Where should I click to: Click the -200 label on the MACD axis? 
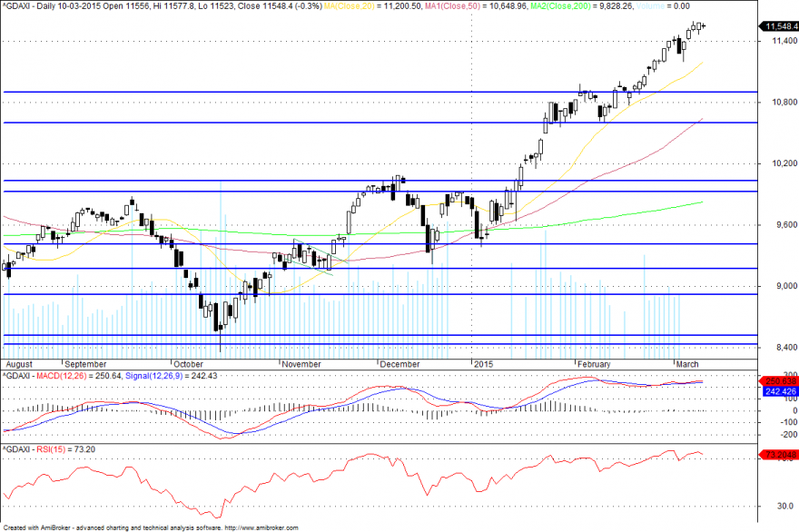coord(789,435)
